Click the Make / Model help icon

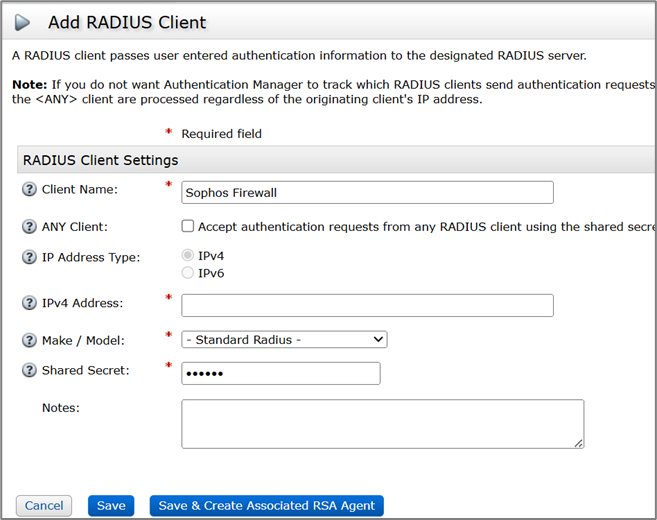(28, 340)
